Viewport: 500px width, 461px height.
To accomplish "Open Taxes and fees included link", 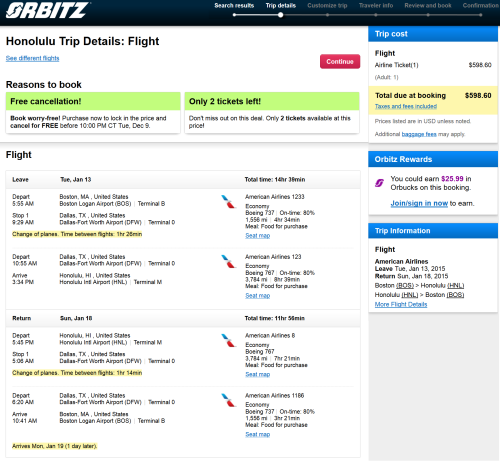I will 406,106.
